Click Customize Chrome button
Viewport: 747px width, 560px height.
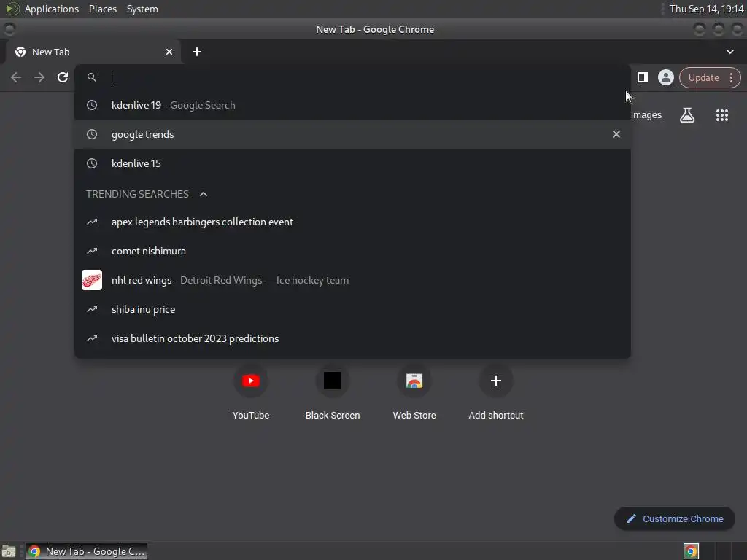[675, 518]
